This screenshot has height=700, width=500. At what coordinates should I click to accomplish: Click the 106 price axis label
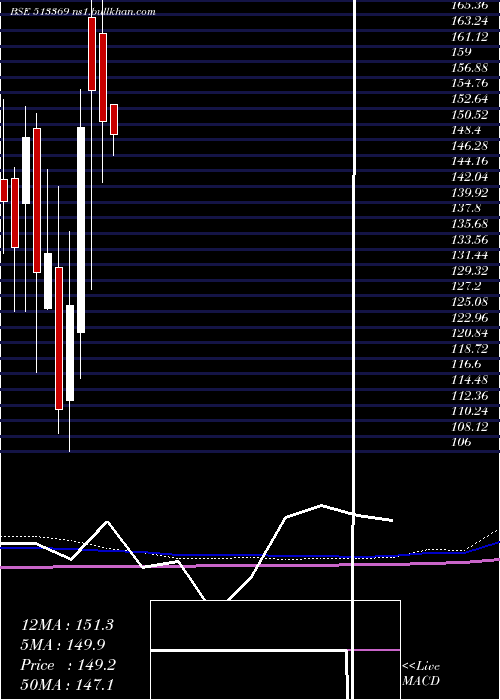[x=461, y=442]
